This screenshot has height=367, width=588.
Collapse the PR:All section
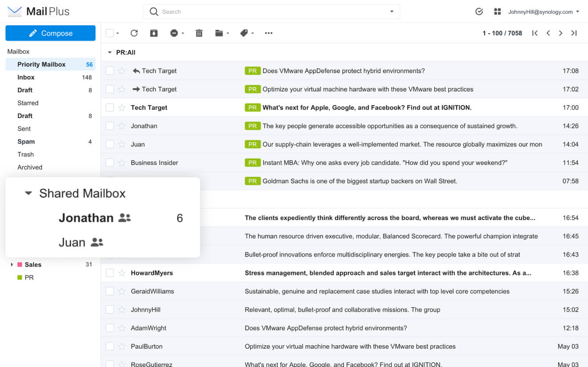[x=110, y=53]
